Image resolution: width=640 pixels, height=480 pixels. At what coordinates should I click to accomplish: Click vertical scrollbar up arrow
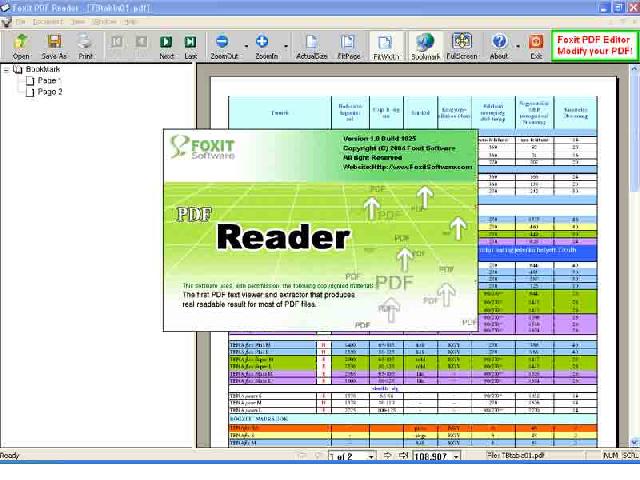[x=634, y=70]
